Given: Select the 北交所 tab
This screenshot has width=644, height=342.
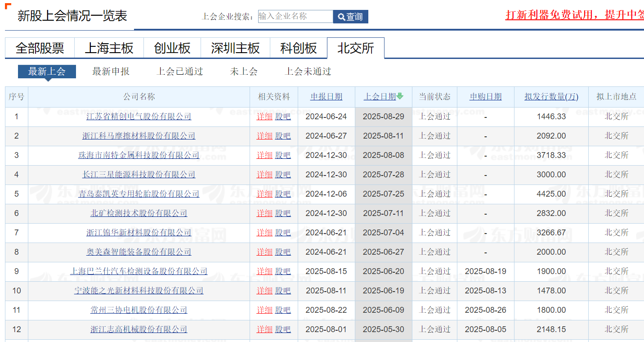Looking at the screenshot, I should click(x=356, y=48).
